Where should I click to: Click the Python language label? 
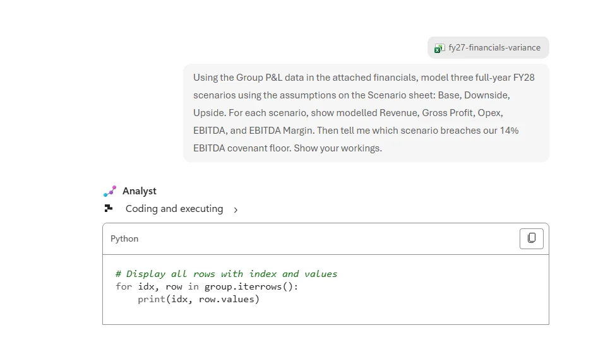coord(124,238)
